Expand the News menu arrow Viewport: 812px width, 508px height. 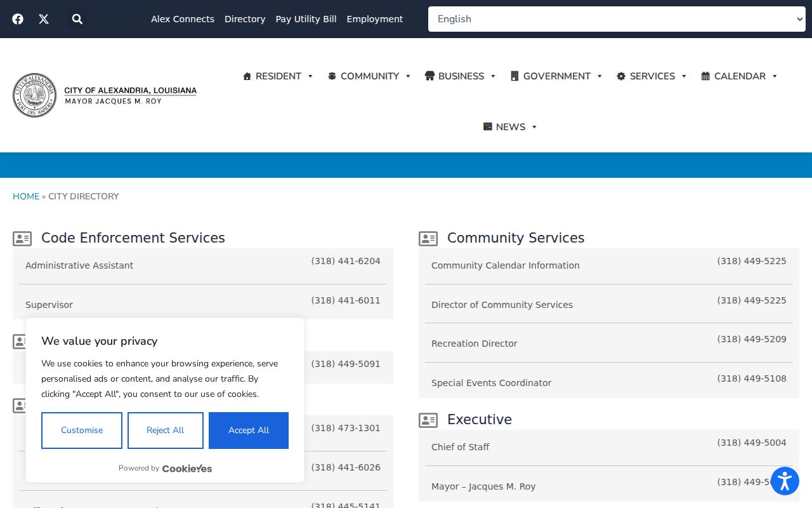point(534,127)
